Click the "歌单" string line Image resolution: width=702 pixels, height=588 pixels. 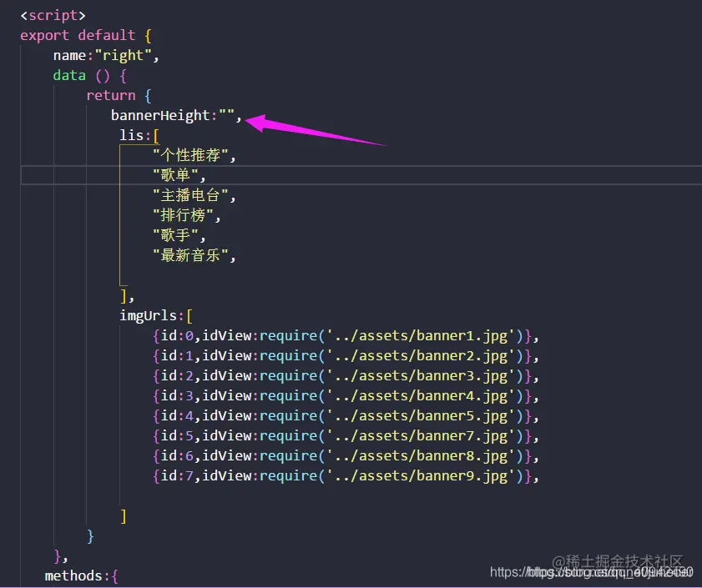pos(179,175)
